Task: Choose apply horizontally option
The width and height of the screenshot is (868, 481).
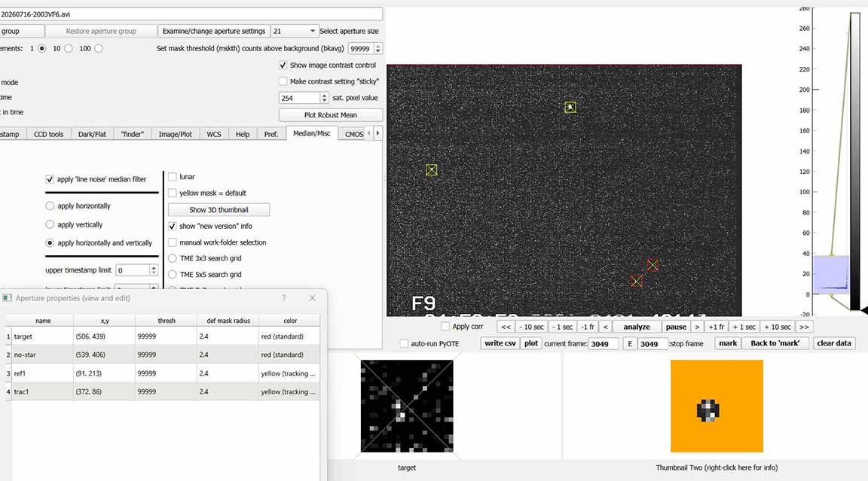Action: click(50, 205)
